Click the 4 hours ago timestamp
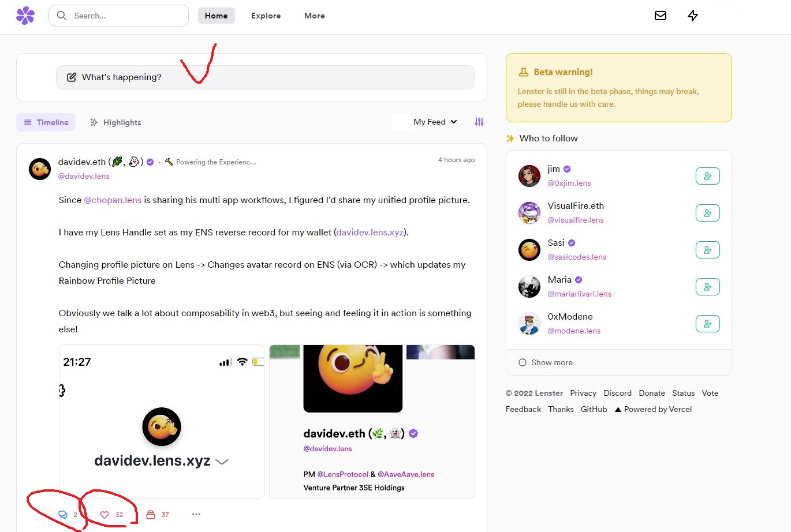This screenshot has width=791, height=532. (x=456, y=160)
